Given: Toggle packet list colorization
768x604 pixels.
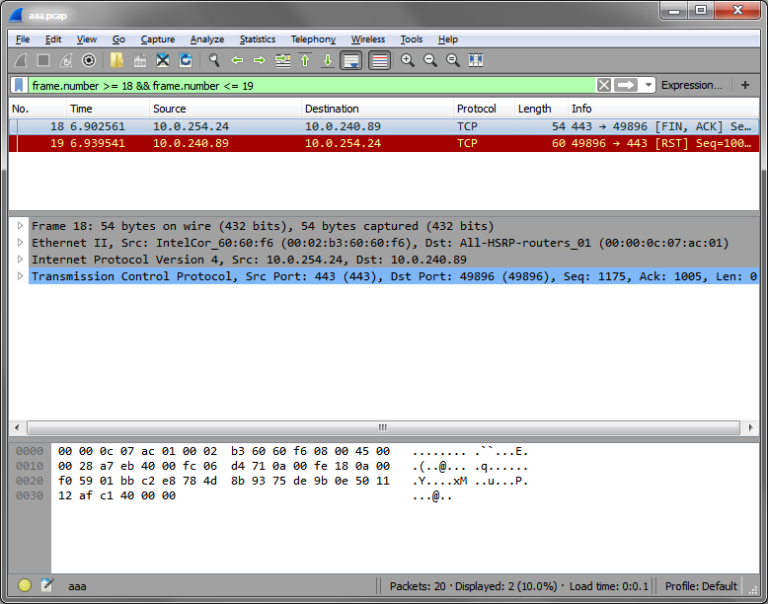Looking at the screenshot, I should [x=380, y=60].
